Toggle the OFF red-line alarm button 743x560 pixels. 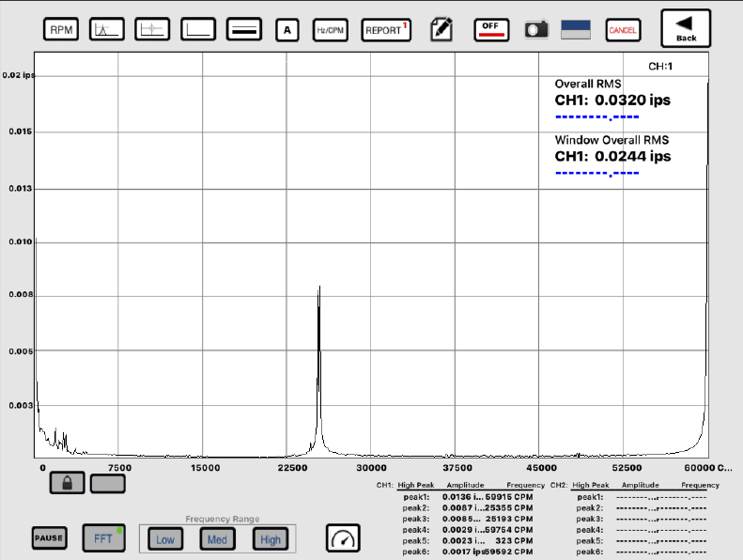(491, 30)
